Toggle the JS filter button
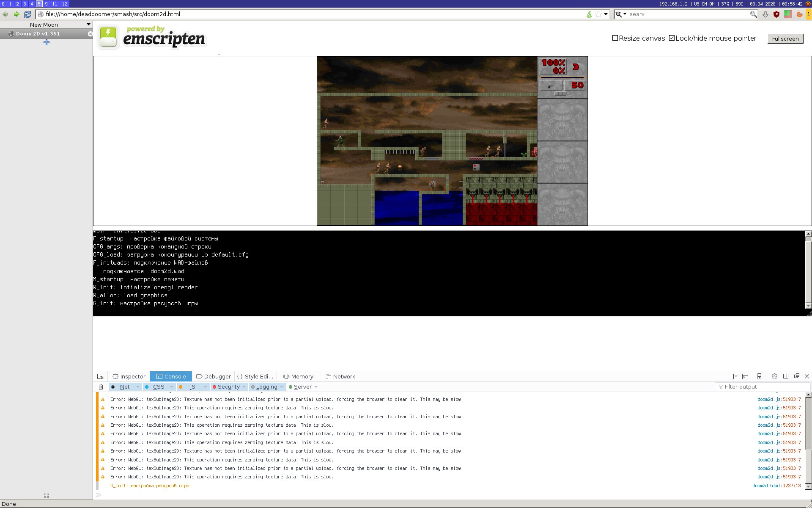This screenshot has width=812, height=508. tap(189, 387)
